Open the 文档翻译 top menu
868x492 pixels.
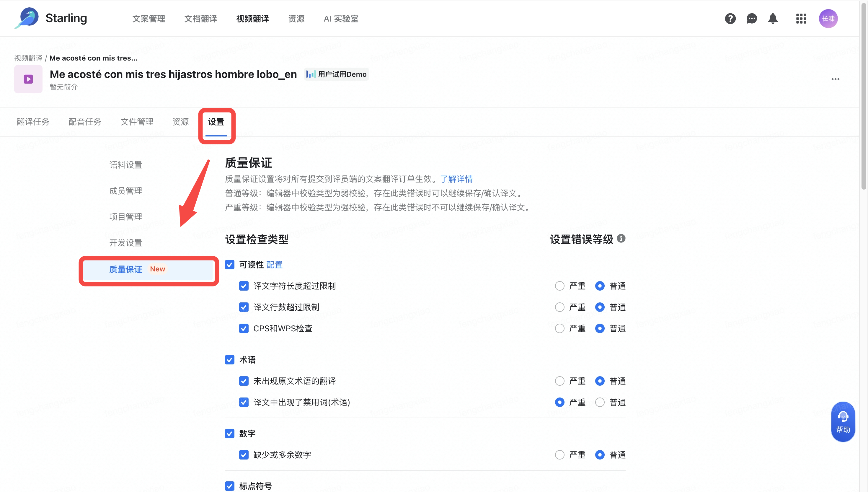pyautogui.click(x=201, y=19)
